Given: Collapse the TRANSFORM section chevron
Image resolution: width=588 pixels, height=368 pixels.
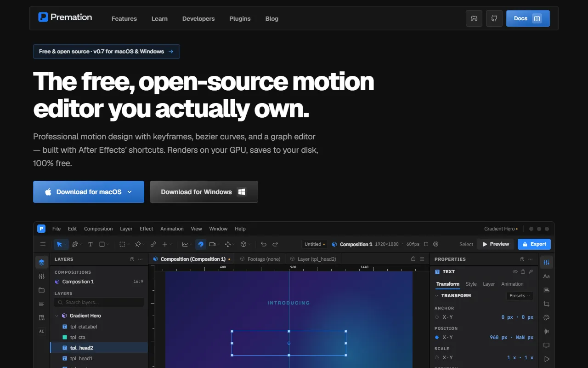Looking at the screenshot, I should [x=436, y=296].
